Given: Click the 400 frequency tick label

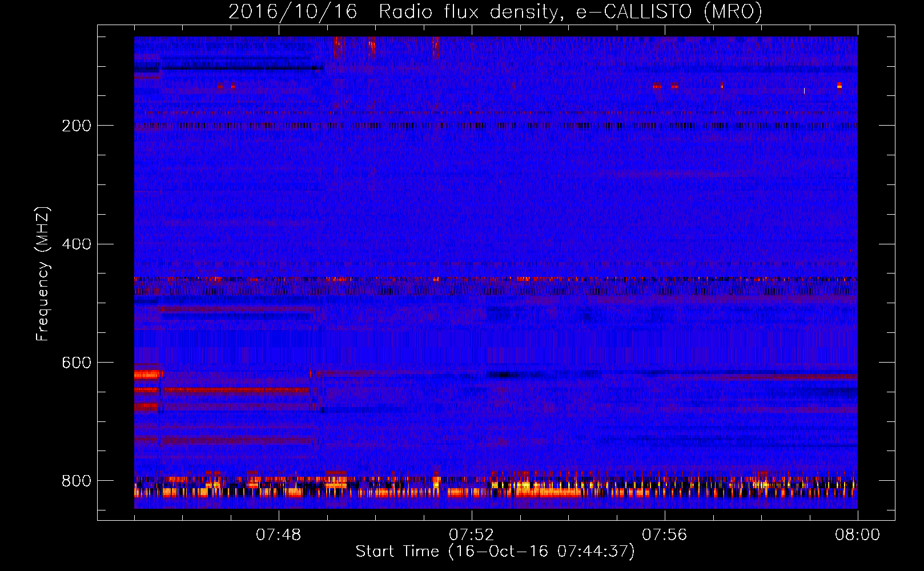Looking at the screenshot, I should coord(77,244).
